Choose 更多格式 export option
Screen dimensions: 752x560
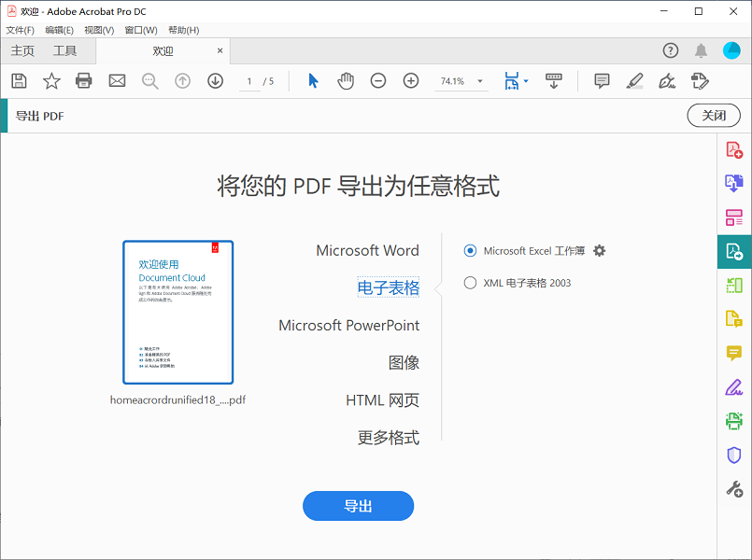pos(389,438)
